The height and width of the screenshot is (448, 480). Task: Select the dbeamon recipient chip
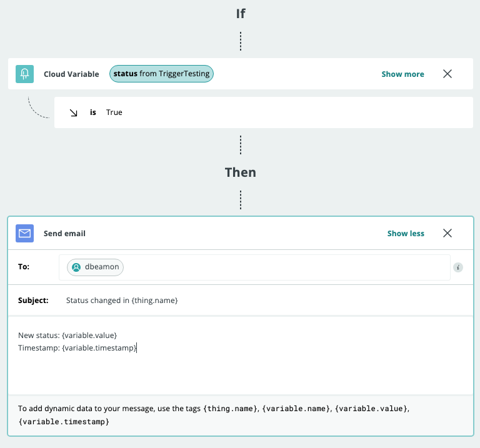[x=95, y=267]
